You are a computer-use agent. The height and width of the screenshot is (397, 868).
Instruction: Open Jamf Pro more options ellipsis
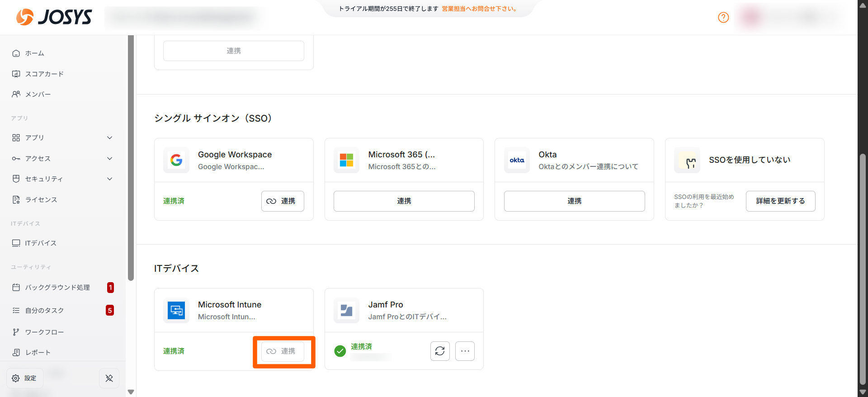point(465,351)
